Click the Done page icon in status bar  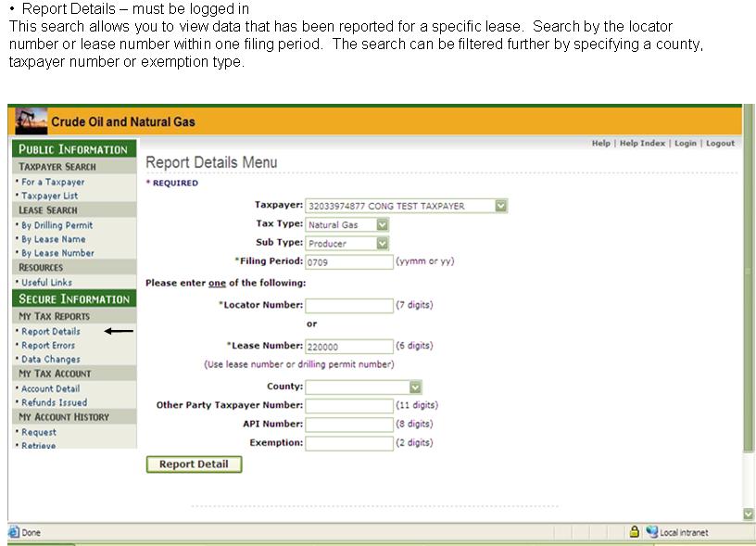(14, 532)
